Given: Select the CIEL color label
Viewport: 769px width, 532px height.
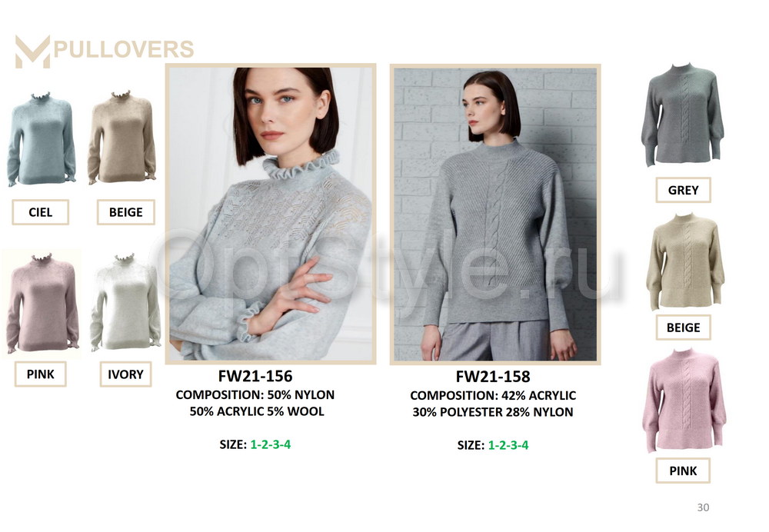Looking at the screenshot, I should coord(40,212).
